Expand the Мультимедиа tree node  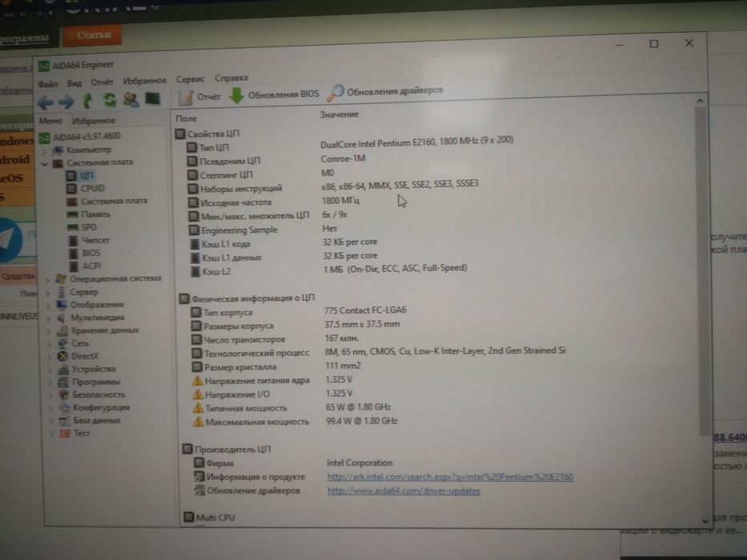point(49,318)
